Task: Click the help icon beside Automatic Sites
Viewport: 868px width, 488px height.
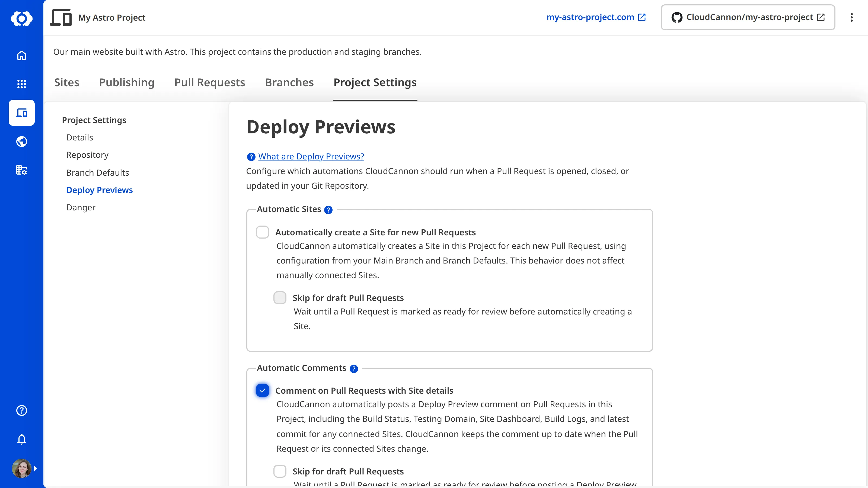Action: [328, 210]
